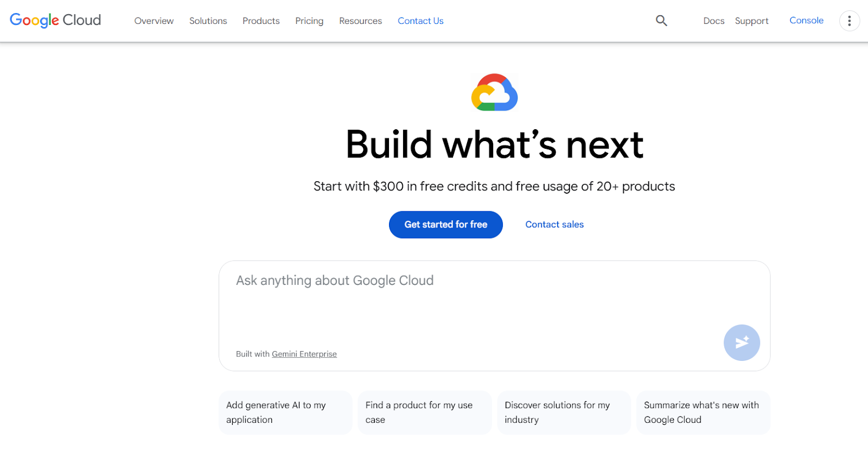This screenshot has width=868, height=451.
Task: Open the Support link
Action: coord(751,21)
